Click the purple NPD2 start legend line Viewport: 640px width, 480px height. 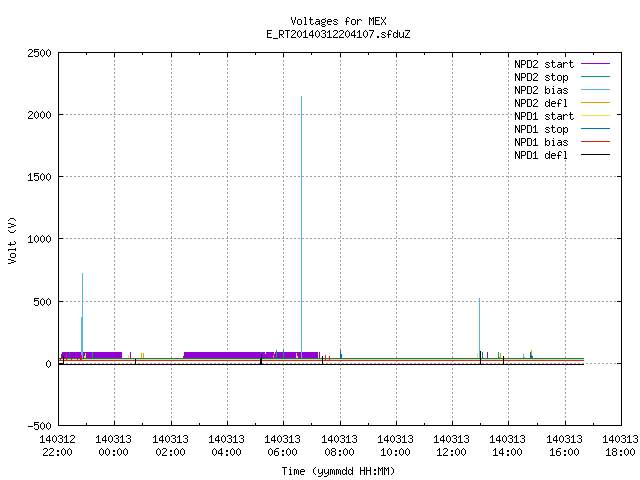(595, 64)
